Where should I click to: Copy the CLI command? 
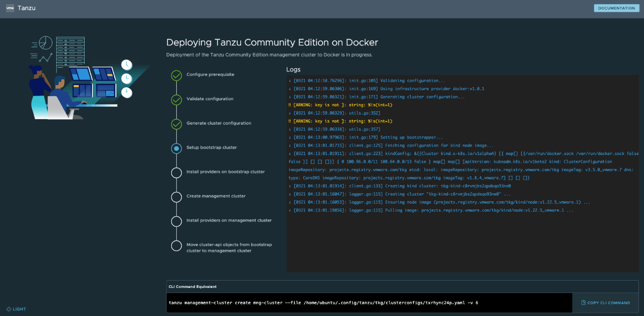click(605, 303)
